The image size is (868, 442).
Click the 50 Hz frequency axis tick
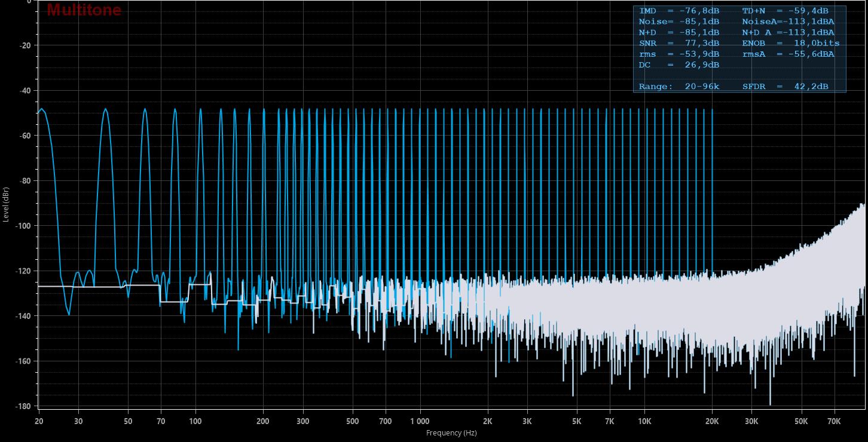click(x=128, y=421)
